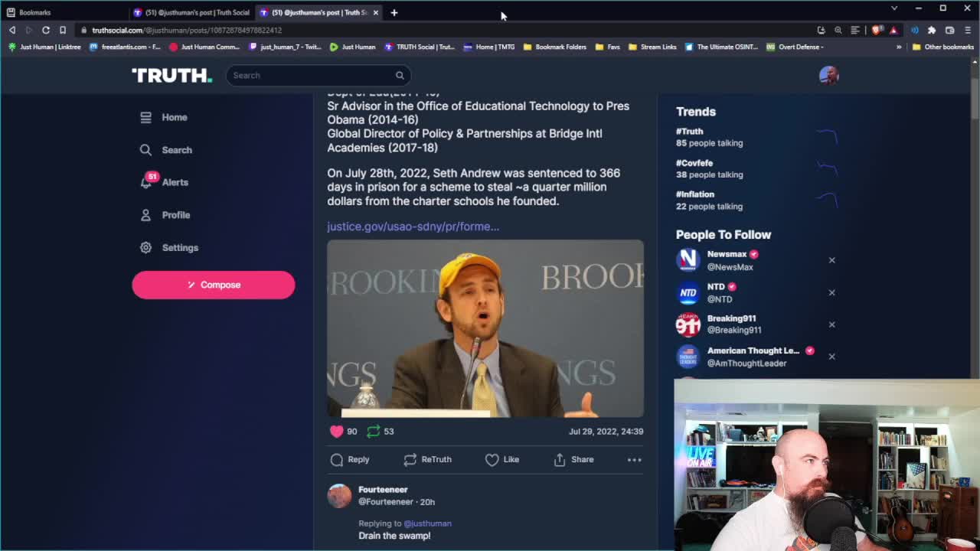Open Alerts with 51 notifications
The image size is (980, 551).
(164, 182)
